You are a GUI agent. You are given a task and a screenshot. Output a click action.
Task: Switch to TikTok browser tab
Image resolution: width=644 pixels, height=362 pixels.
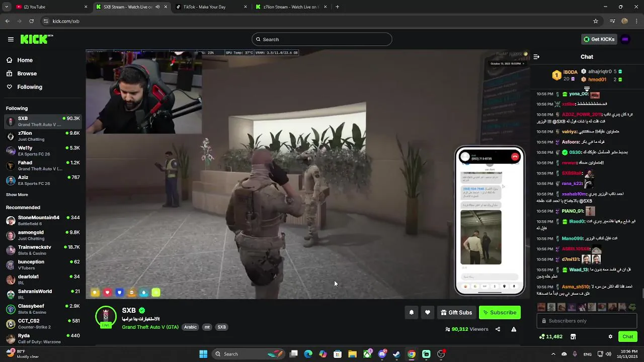(211, 7)
